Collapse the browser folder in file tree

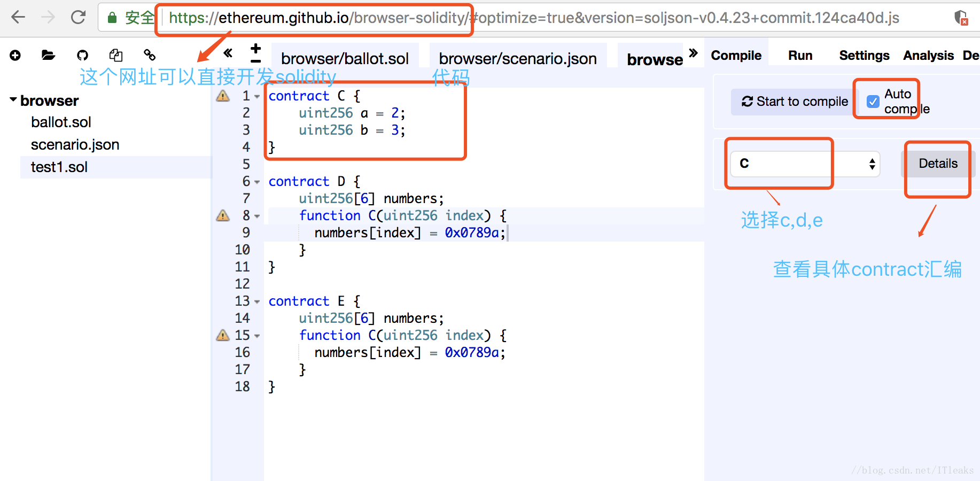(x=13, y=100)
